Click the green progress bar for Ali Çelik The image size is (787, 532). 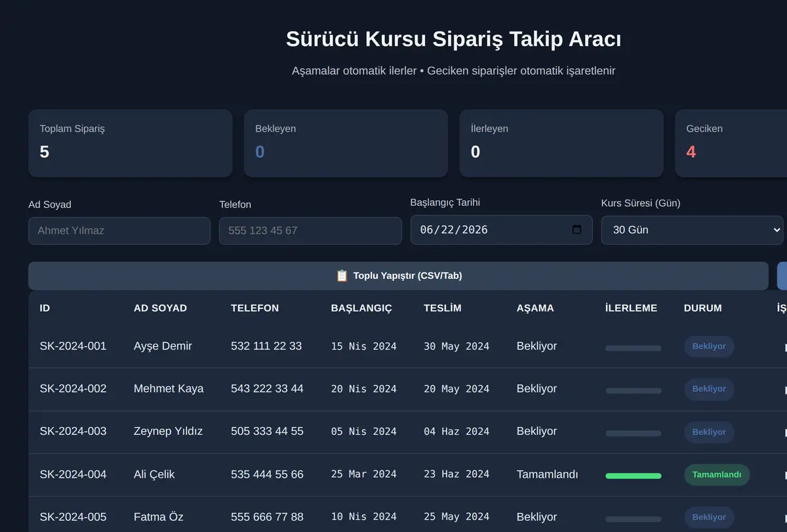pyautogui.click(x=634, y=476)
